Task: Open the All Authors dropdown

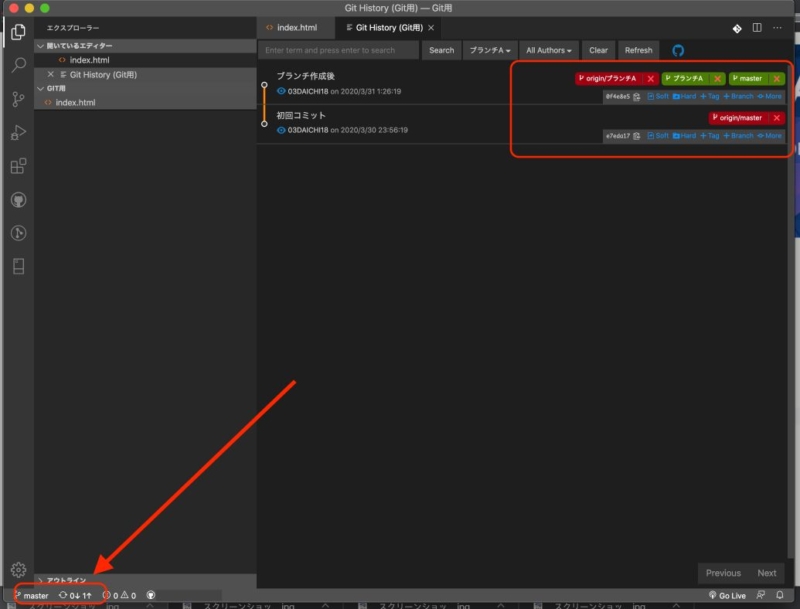Action: 548,50
